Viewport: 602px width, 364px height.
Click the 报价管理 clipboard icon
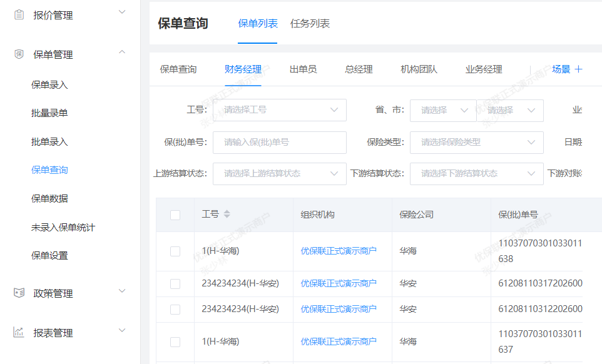click(19, 15)
